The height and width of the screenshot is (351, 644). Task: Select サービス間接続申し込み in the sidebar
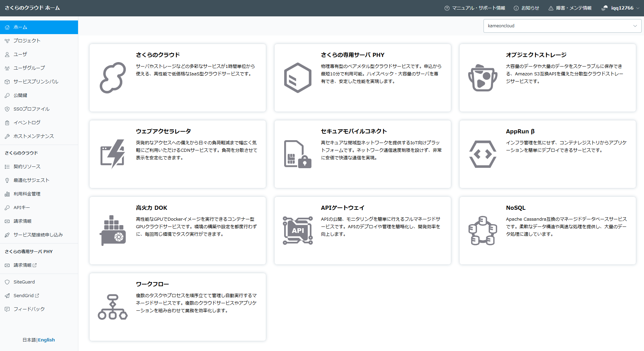39,235
